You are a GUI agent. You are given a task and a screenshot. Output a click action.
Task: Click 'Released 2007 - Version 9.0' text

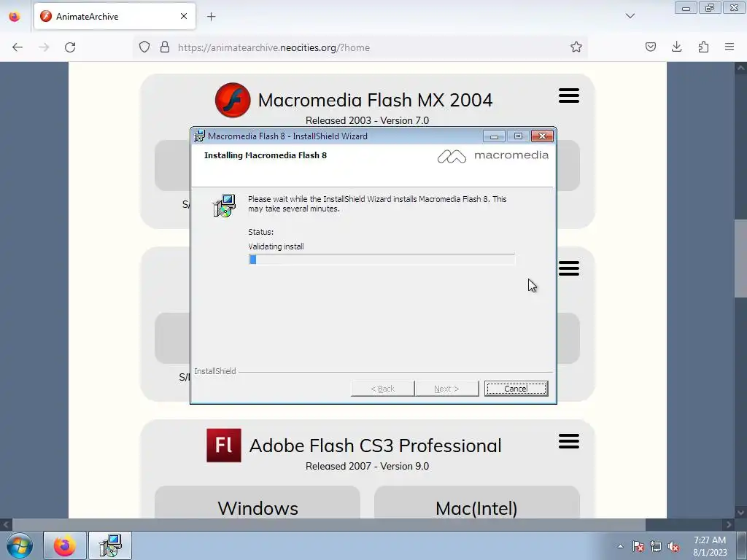tap(368, 466)
